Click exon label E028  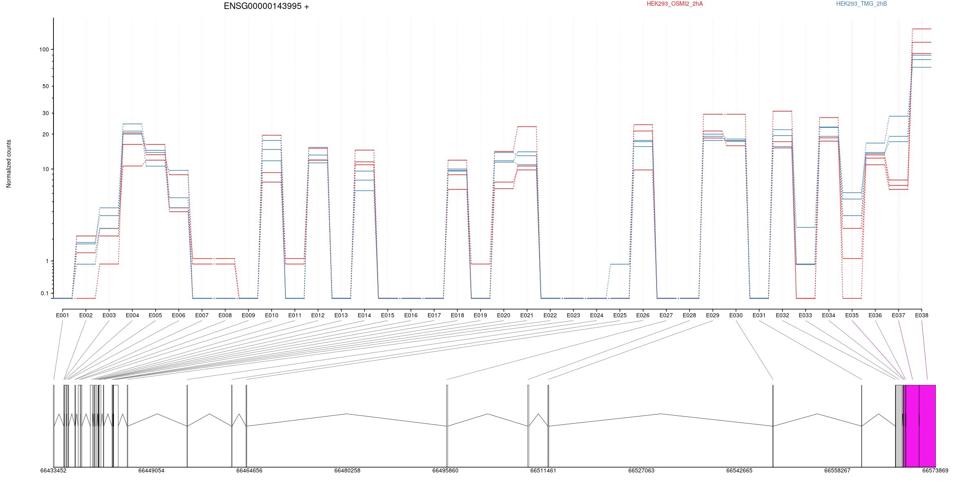click(689, 315)
